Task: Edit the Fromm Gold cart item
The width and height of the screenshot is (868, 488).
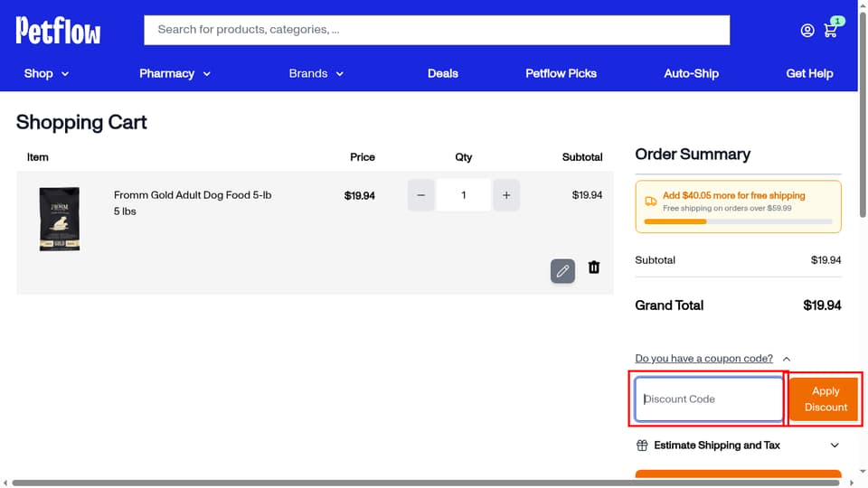Action: [x=562, y=271]
